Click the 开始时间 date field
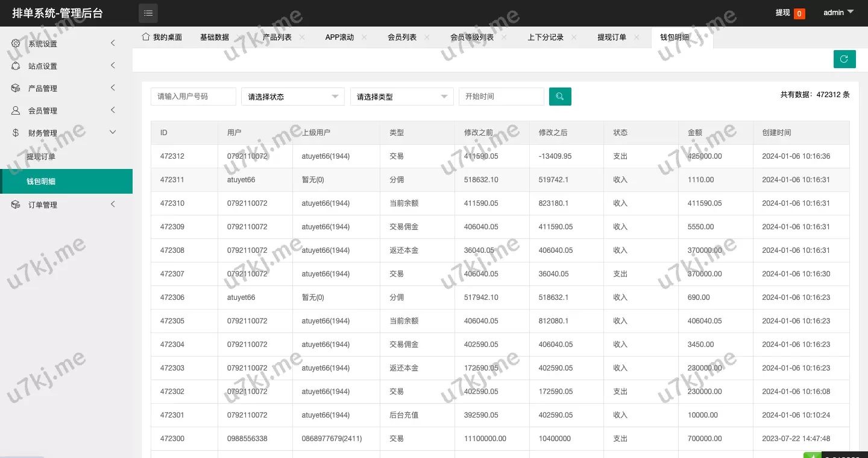Image resolution: width=868 pixels, height=458 pixels. pos(501,97)
